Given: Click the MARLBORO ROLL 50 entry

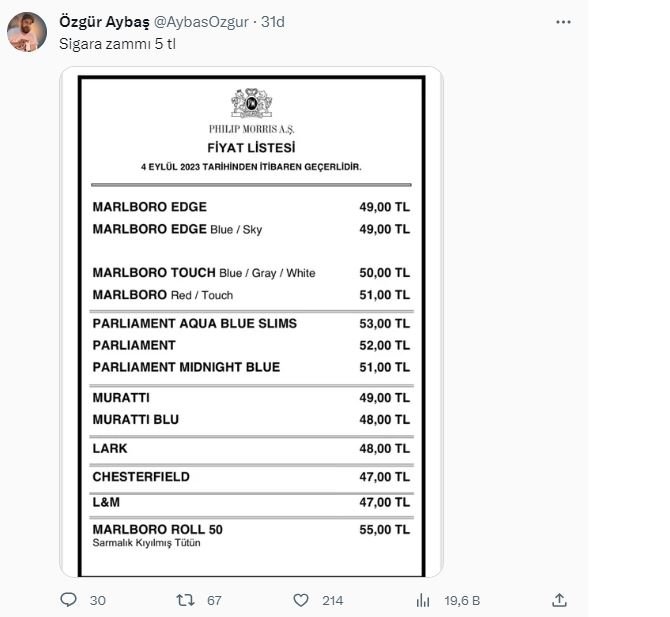Looking at the screenshot, I should pyautogui.click(x=156, y=529).
